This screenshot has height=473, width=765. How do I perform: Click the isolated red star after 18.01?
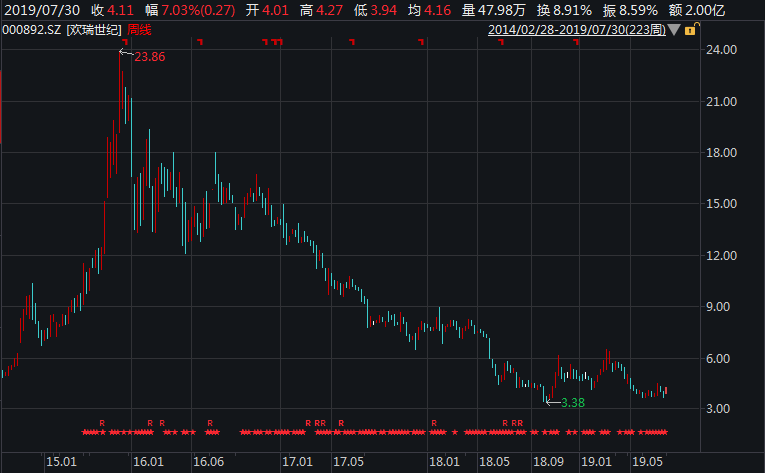click(455, 432)
